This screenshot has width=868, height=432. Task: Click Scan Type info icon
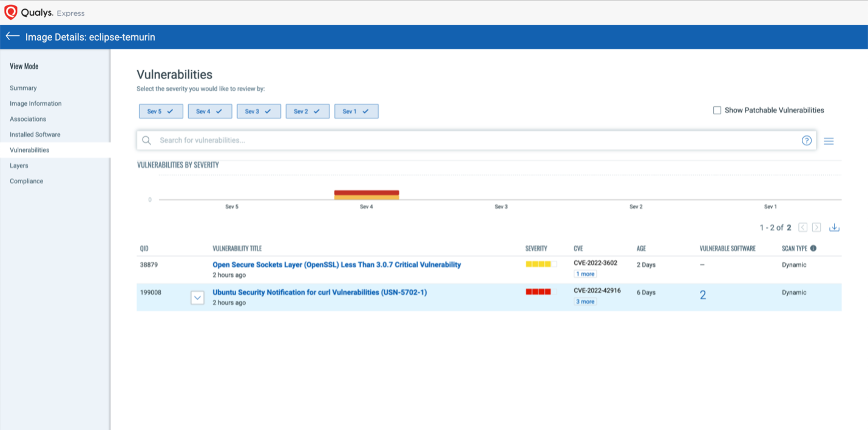(x=813, y=248)
